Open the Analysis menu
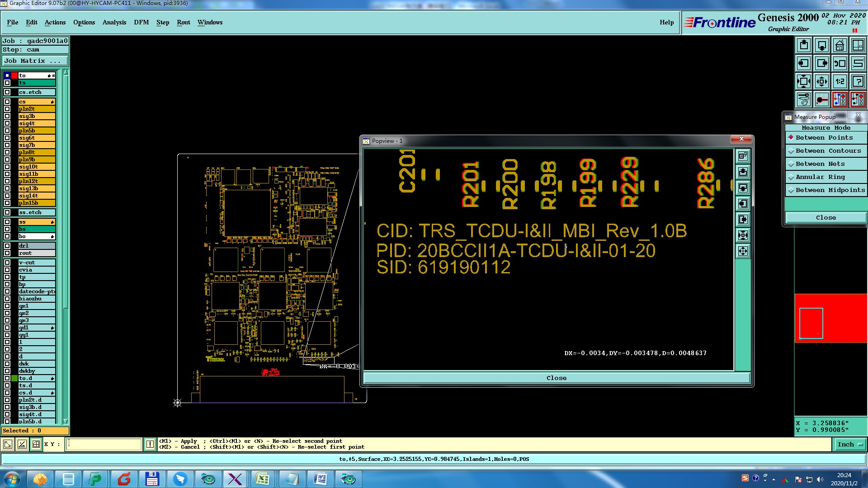The width and height of the screenshot is (868, 488). (114, 22)
